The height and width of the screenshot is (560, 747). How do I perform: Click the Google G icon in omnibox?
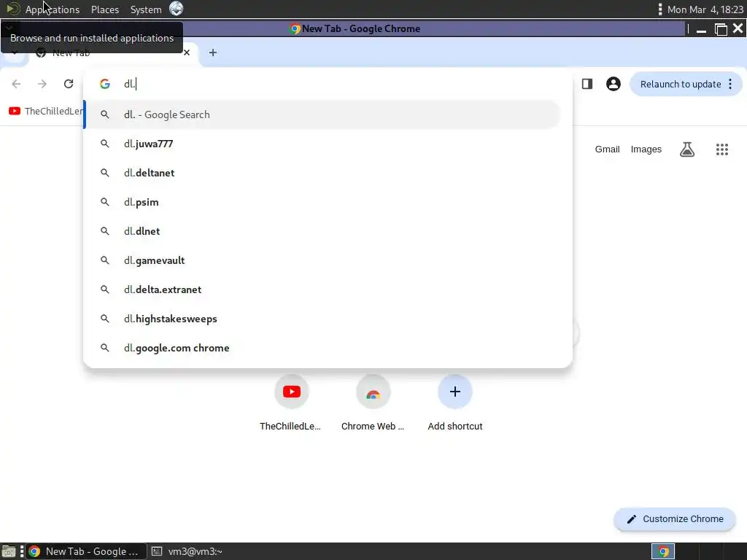pyautogui.click(x=105, y=84)
